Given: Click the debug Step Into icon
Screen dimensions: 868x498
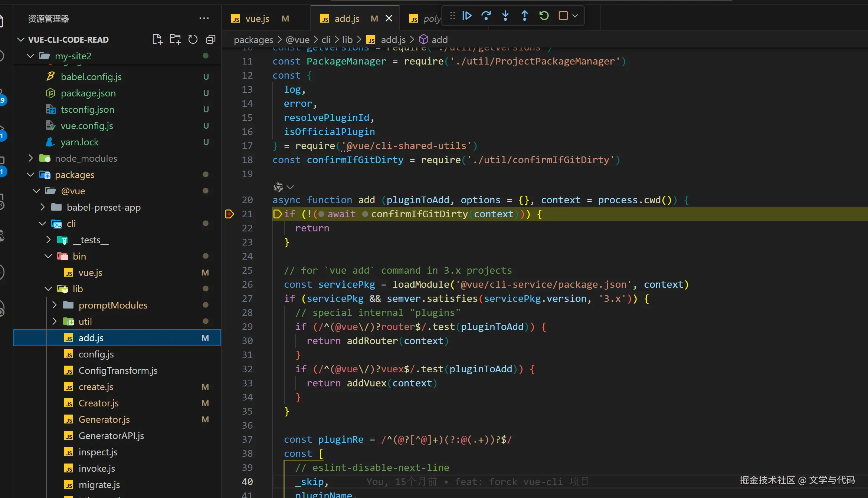Looking at the screenshot, I should click(505, 16).
